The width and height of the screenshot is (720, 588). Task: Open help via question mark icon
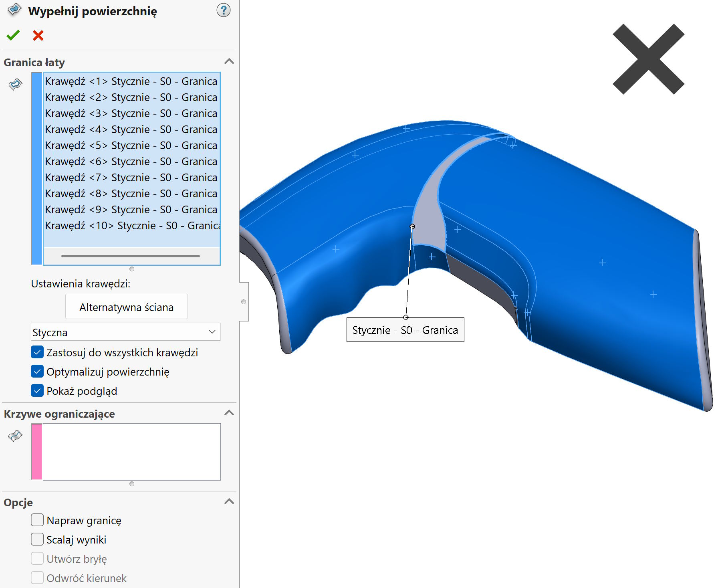(223, 10)
